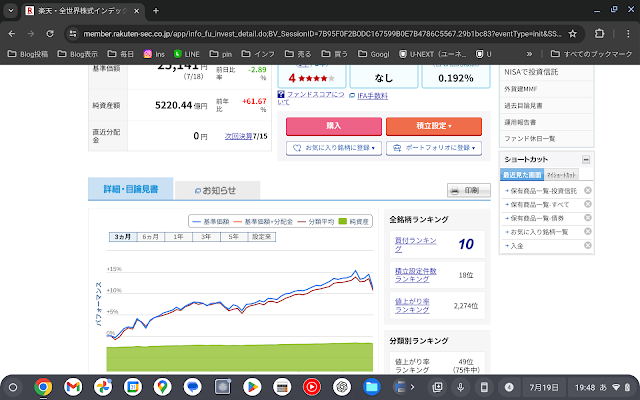The width and height of the screenshot is (640, 400).
Task: Open the pin bookmark folder
Action: 221,54
